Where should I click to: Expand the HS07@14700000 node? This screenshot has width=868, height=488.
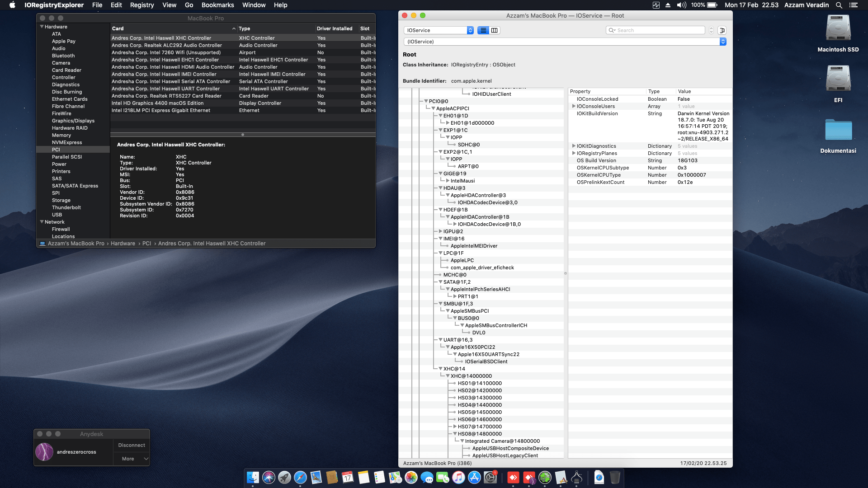[455, 427]
